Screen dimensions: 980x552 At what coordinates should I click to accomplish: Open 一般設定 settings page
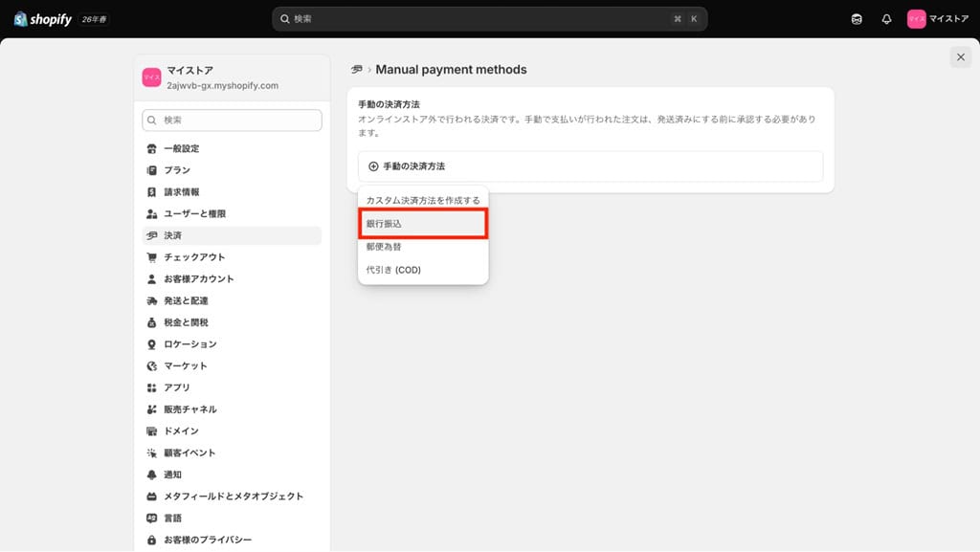coord(232,148)
